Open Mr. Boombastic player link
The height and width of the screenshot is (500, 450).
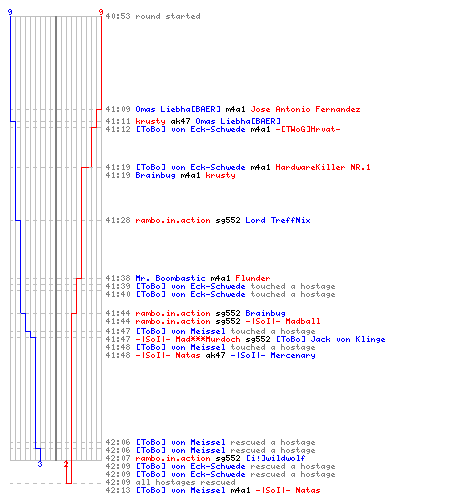click(x=170, y=278)
